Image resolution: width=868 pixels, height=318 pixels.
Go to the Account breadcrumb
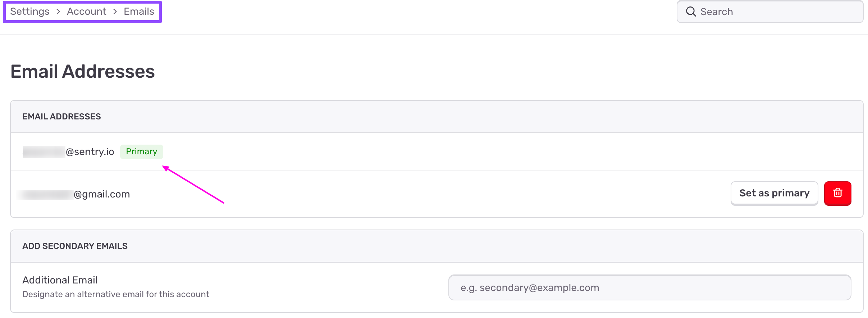pos(87,12)
